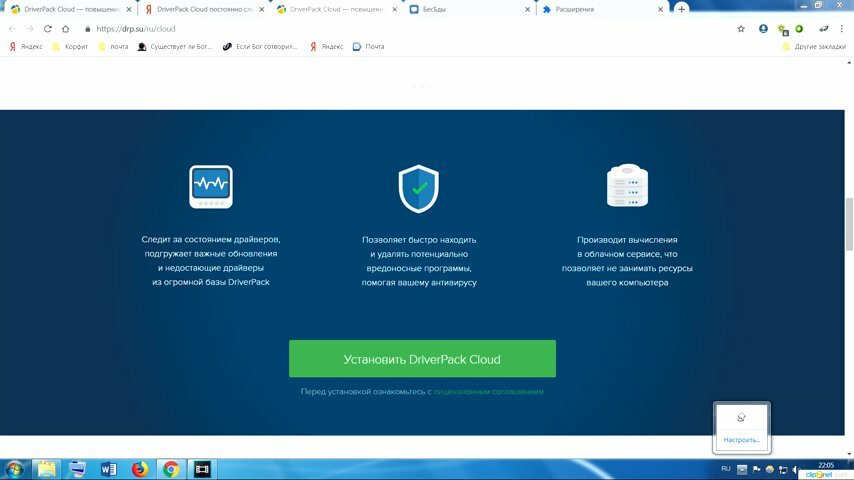Click 'Настроить...' in tray popup
This screenshot has height=480, width=854.
pos(741,440)
